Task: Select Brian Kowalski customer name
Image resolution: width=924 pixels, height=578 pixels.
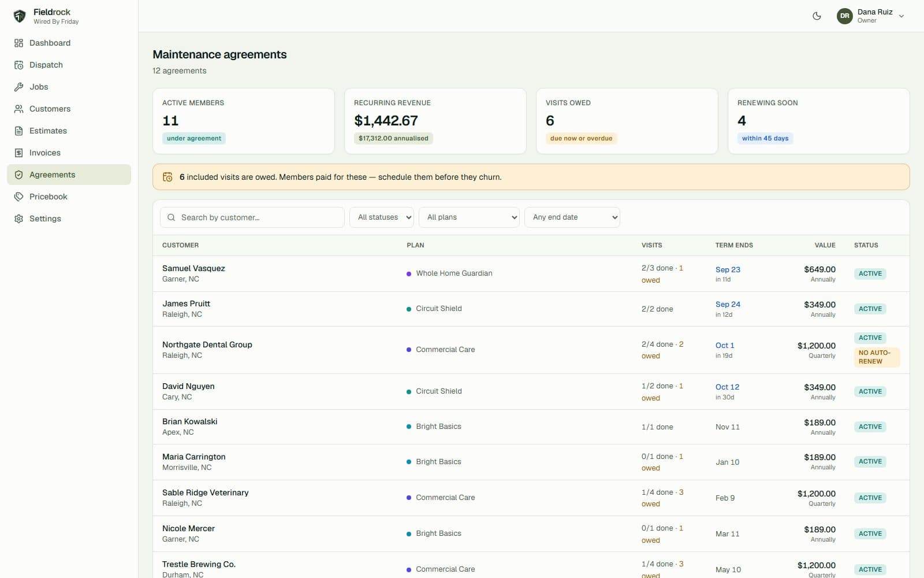Action: (190, 421)
